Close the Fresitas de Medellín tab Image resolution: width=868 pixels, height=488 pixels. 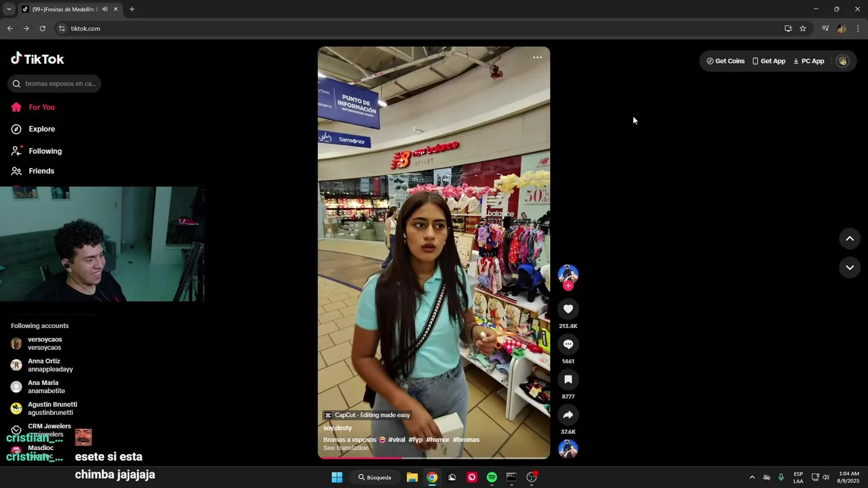[x=115, y=9]
